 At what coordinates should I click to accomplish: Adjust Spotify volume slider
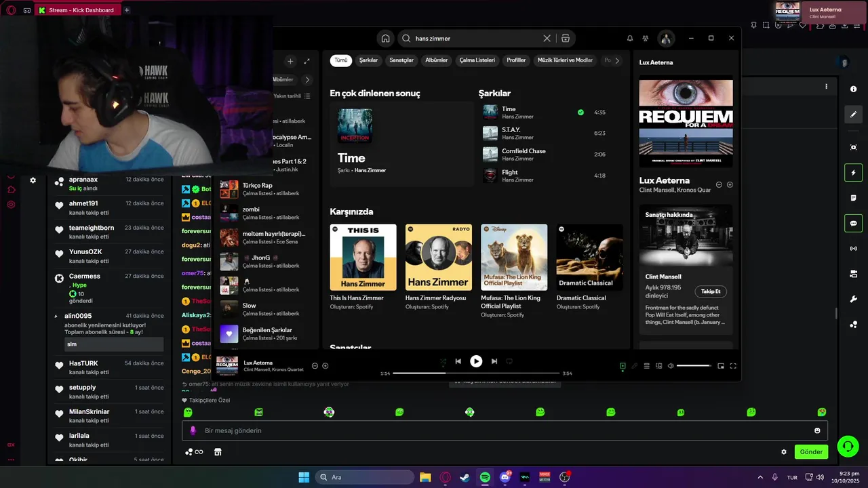[693, 366]
